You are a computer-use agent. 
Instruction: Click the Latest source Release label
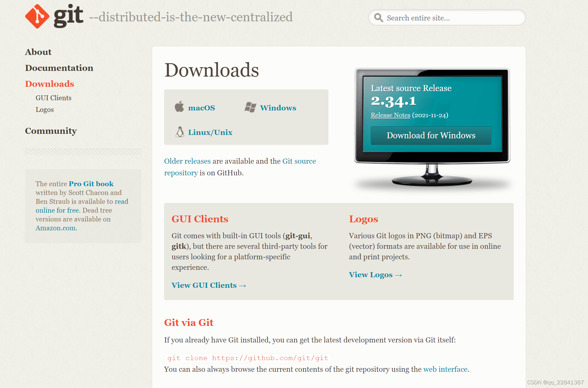(411, 88)
